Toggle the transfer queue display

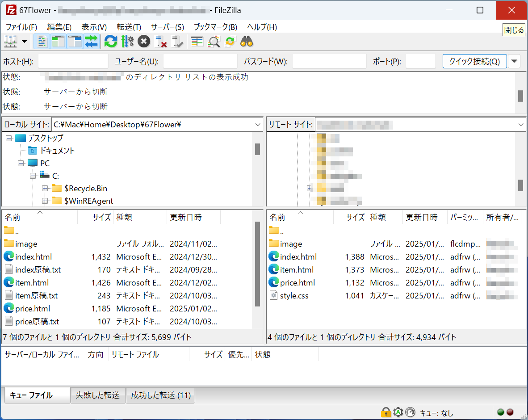click(91, 42)
